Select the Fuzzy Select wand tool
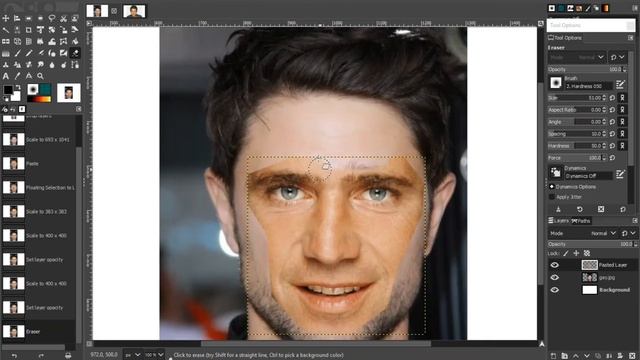This screenshot has height=360, width=640. (6, 30)
